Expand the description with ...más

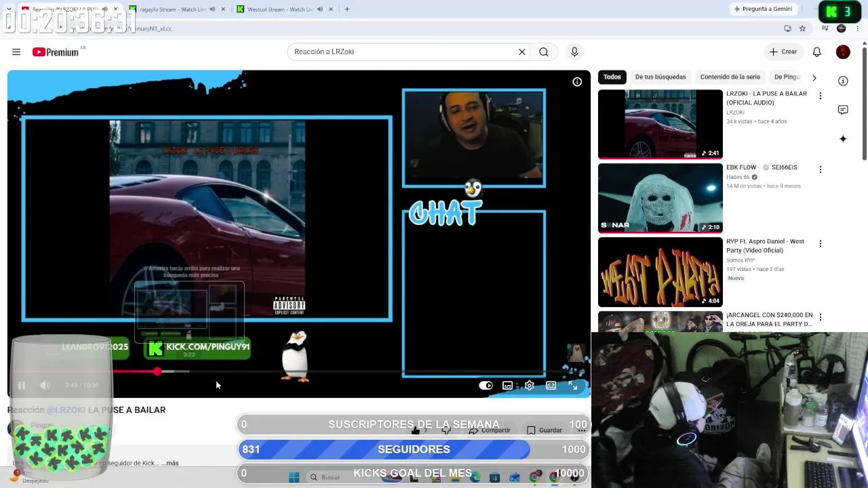pyautogui.click(x=170, y=463)
